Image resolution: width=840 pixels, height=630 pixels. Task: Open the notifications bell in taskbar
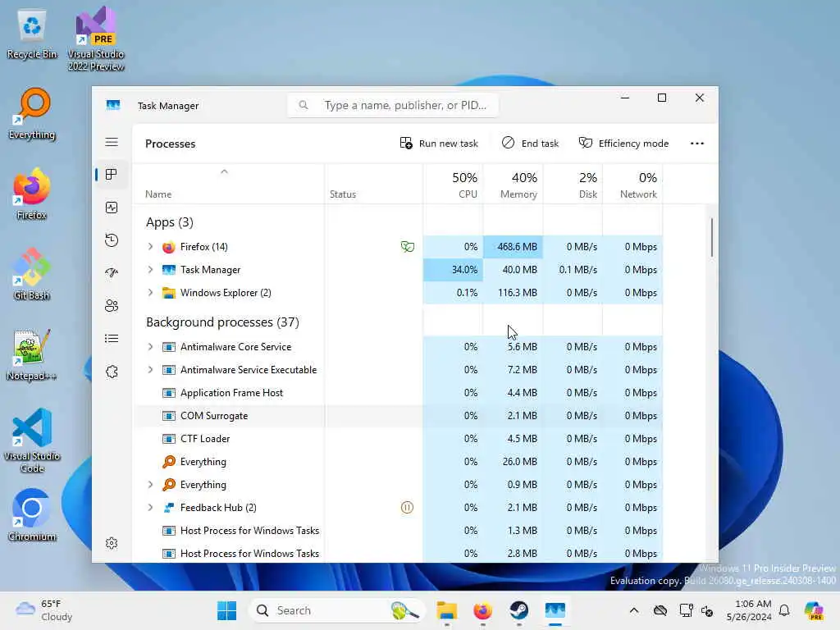click(x=784, y=610)
